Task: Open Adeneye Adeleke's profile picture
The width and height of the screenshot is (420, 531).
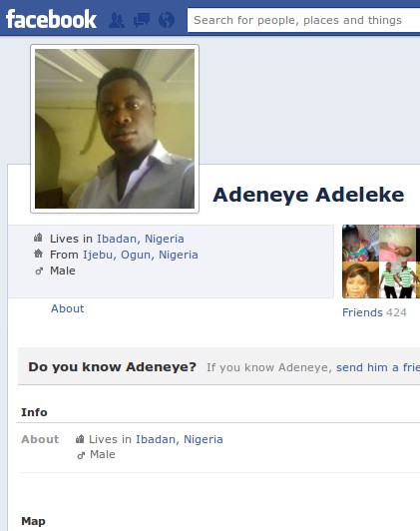Action: (115, 129)
